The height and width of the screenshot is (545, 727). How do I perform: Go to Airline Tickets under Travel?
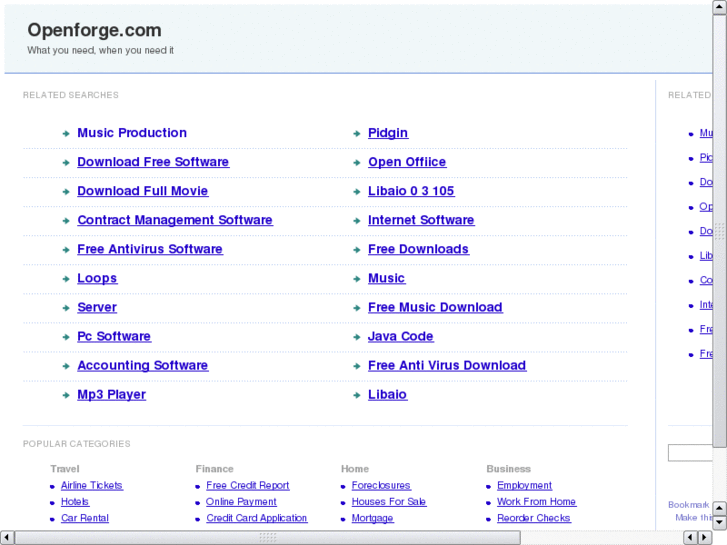pyautogui.click(x=92, y=486)
